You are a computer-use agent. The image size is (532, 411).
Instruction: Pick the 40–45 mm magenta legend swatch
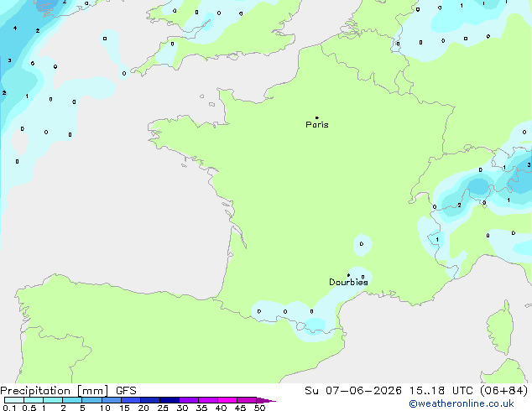[x=227, y=400]
